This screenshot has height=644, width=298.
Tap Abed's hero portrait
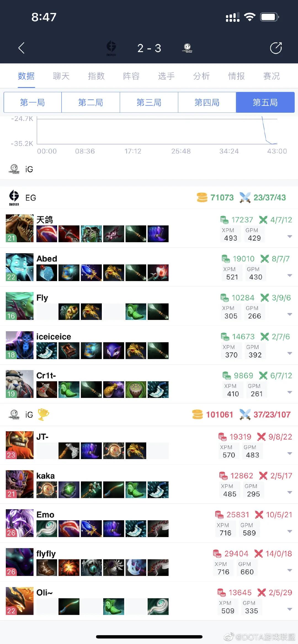[20, 267]
